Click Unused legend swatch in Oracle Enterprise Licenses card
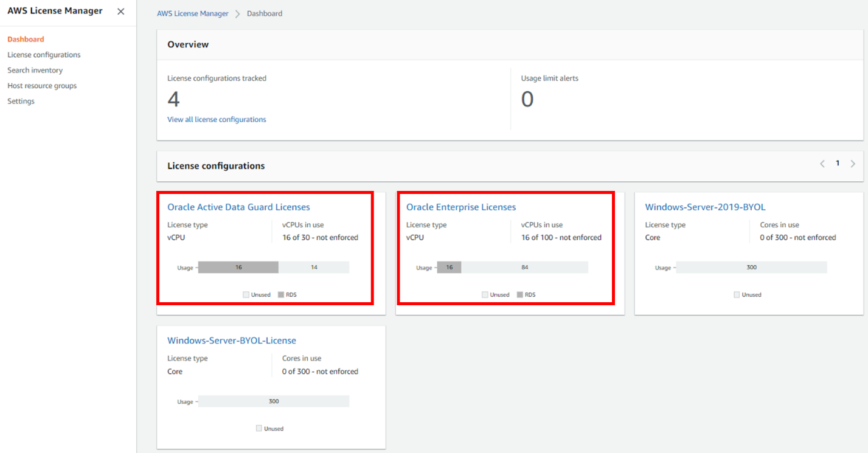The width and height of the screenshot is (868, 453). tap(485, 295)
